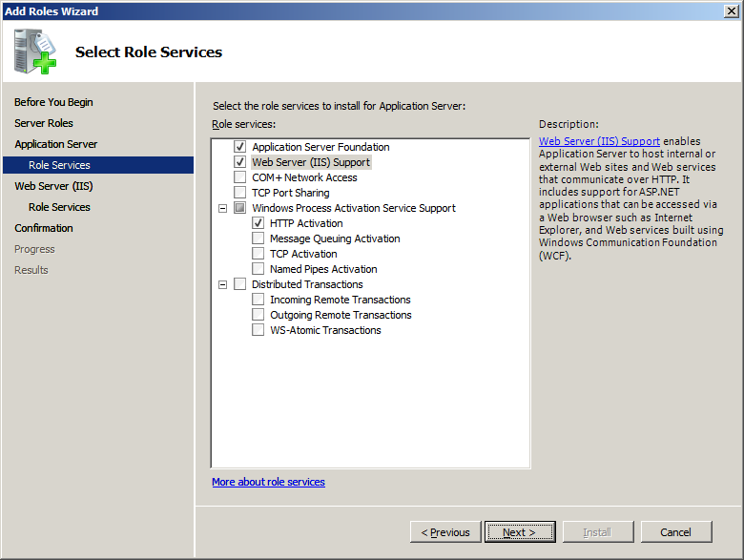
Task: Go to Before You Begin step
Action: pyautogui.click(x=53, y=102)
